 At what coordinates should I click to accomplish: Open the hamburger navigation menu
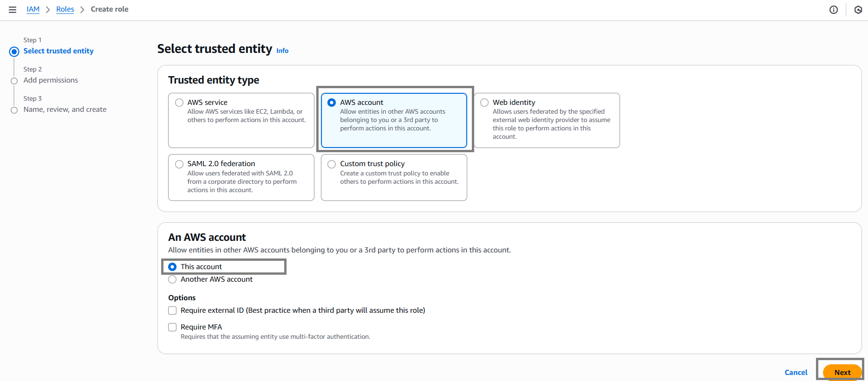[x=13, y=10]
